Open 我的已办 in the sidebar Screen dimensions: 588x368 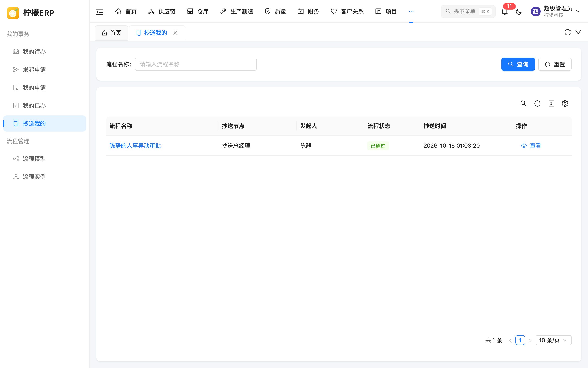click(x=45, y=106)
